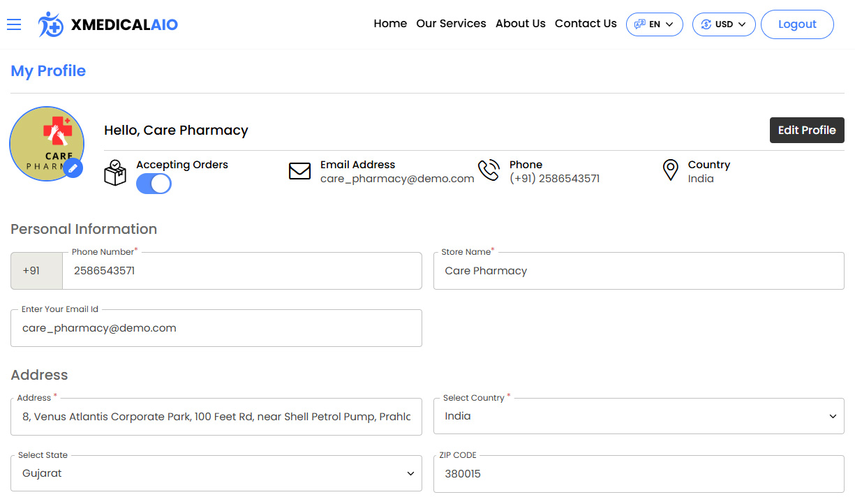Open the USD currency dropdown
The height and width of the screenshot is (504, 855).
pos(723,24)
